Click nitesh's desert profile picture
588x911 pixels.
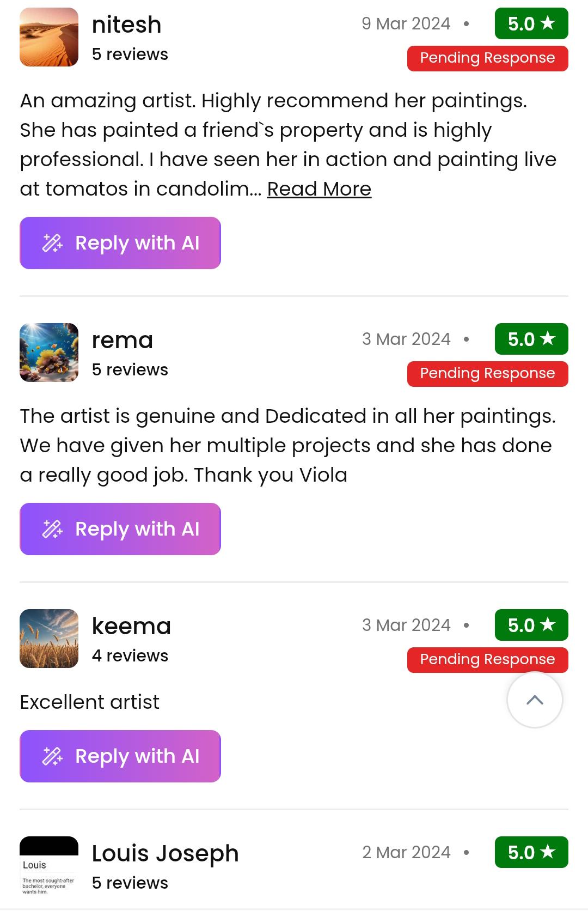click(x=49, y=37)
